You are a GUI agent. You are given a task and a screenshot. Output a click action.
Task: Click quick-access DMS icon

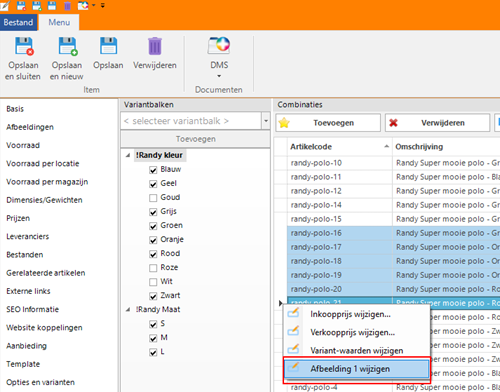(x=83, y=5)
